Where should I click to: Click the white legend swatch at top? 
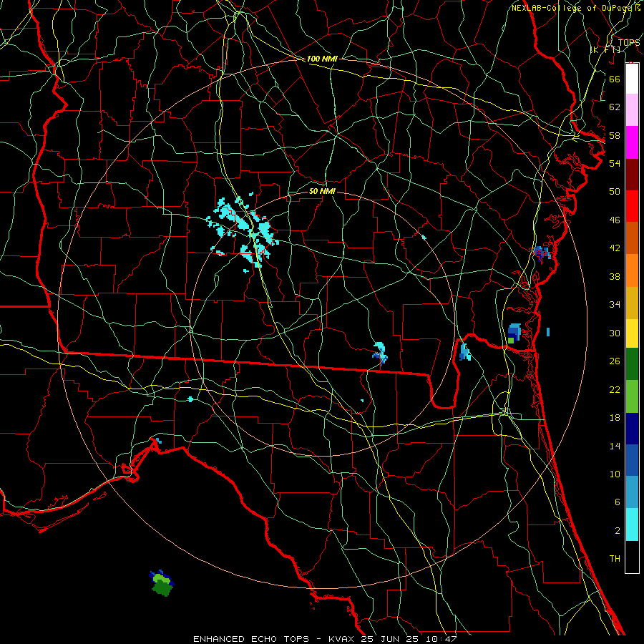(x=632, y=79)
